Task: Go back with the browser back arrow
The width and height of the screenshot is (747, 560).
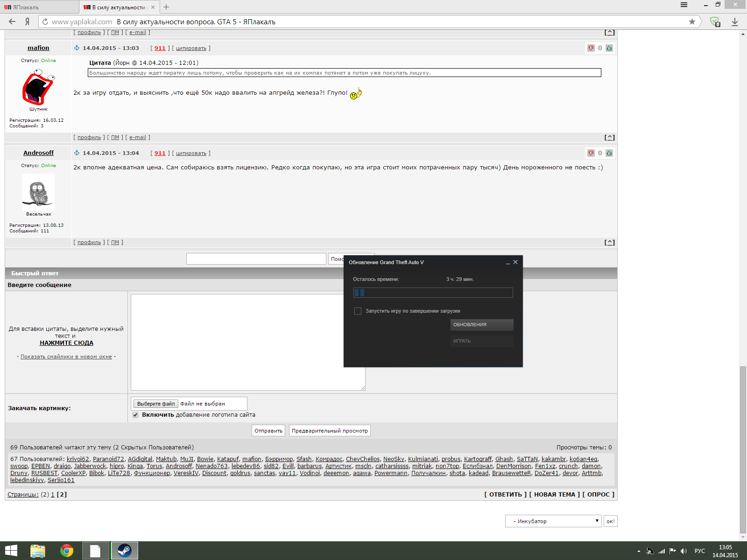Action: point(12,21)
